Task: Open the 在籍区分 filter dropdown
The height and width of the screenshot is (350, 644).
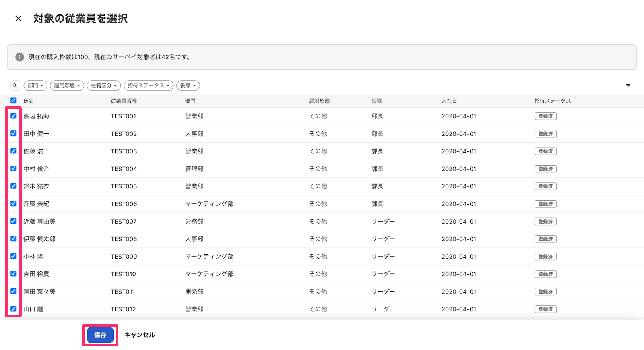Action: pos(104,85)
